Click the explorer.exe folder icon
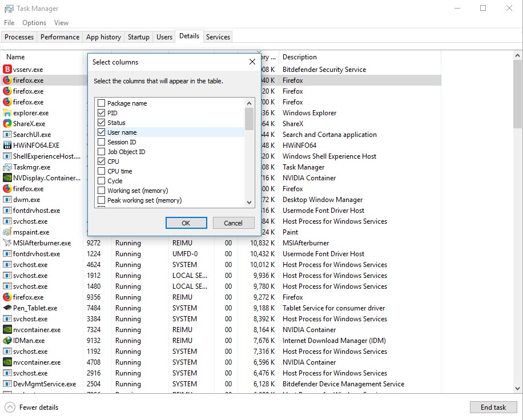 coord(7,113)
